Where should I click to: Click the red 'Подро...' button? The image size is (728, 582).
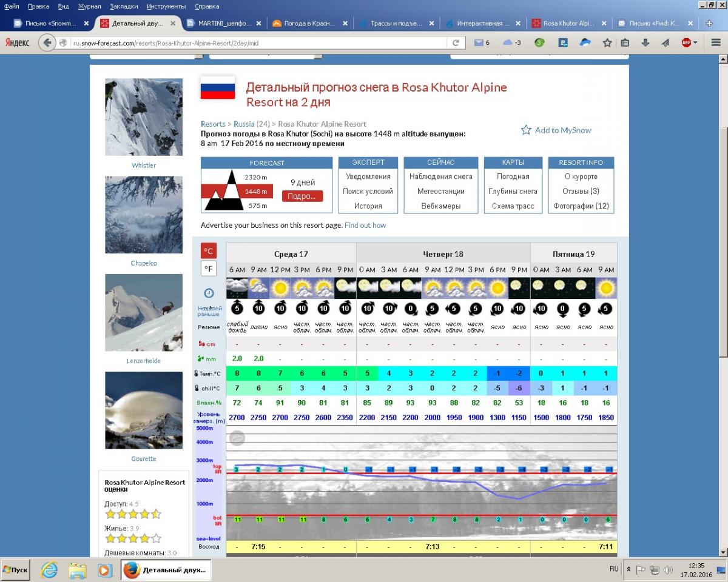point(302,196)
